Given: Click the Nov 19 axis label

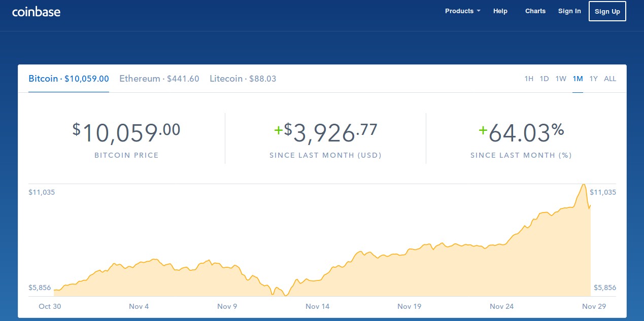Looking at the screenshot, I should pos(409,306).
